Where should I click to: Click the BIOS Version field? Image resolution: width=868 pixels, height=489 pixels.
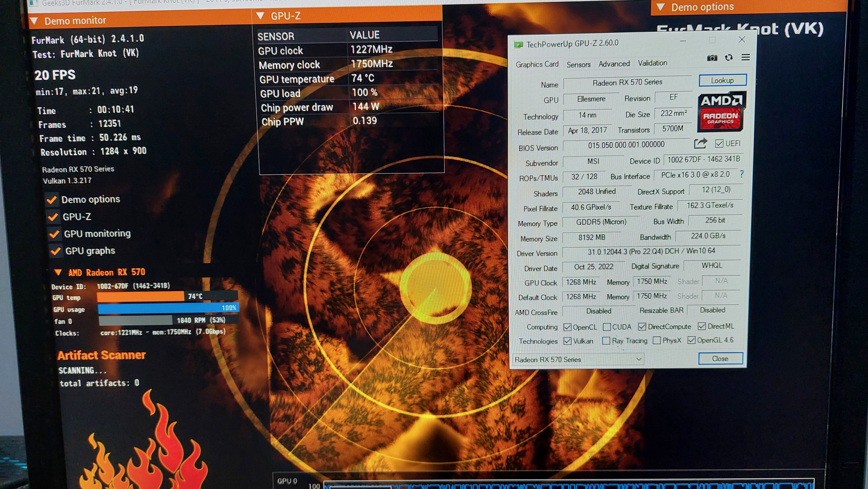click(626, 145)
